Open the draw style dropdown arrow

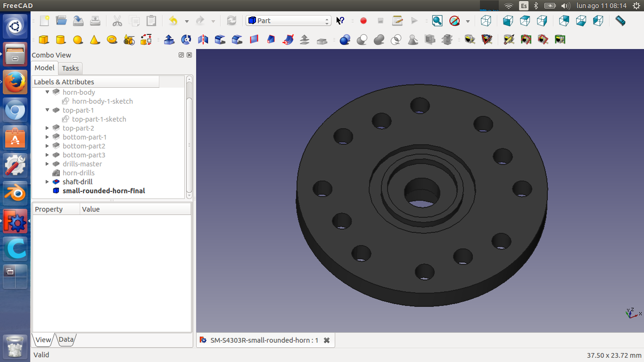pyautogui.click(x=468, y=21)
